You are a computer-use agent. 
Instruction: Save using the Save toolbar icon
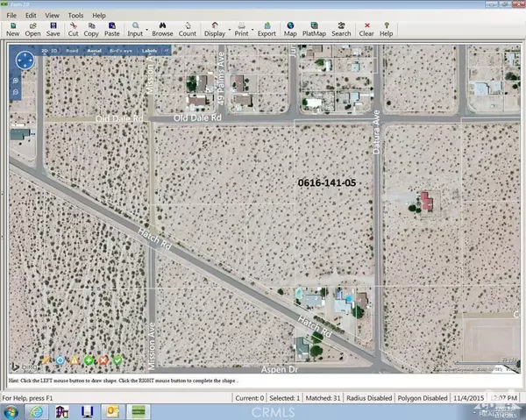(x=53, y=30)
